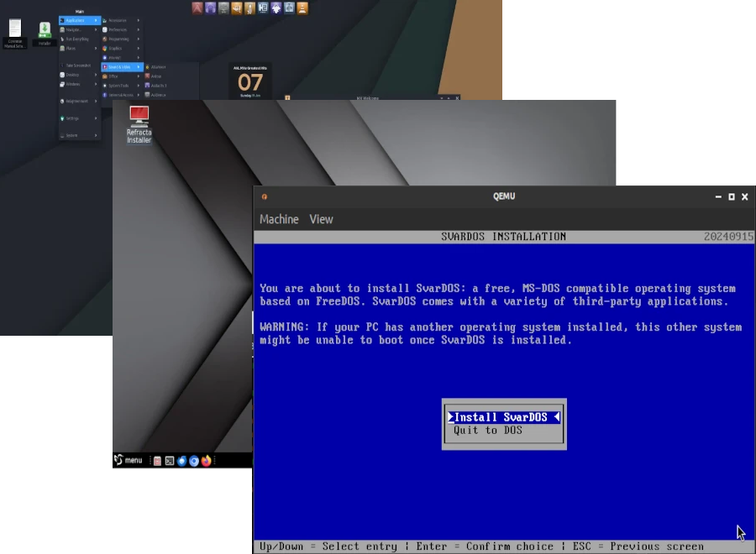756x554 pixels.
Task: Click the gray icon third in the top dock
Action: (x=223, y=8)
